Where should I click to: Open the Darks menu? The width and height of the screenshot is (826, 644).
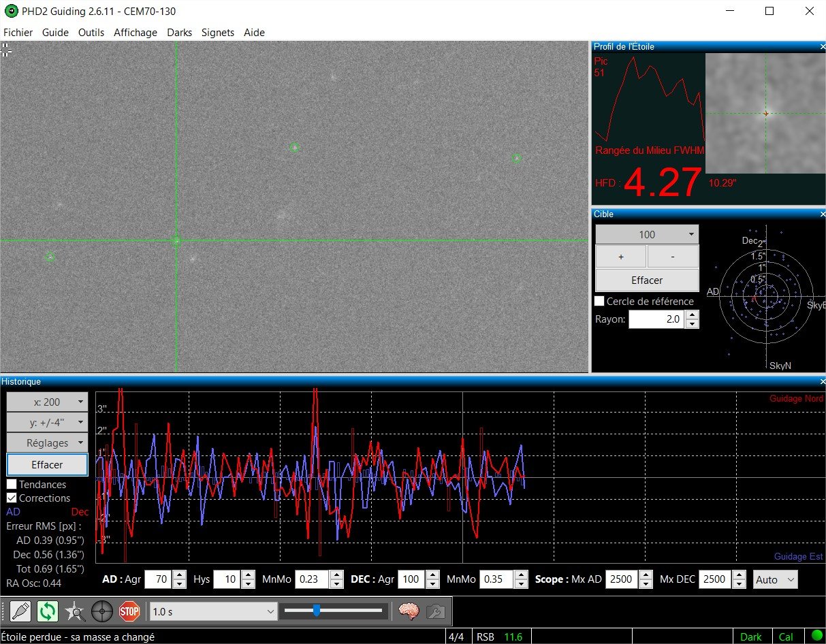(x=180, y=33)
